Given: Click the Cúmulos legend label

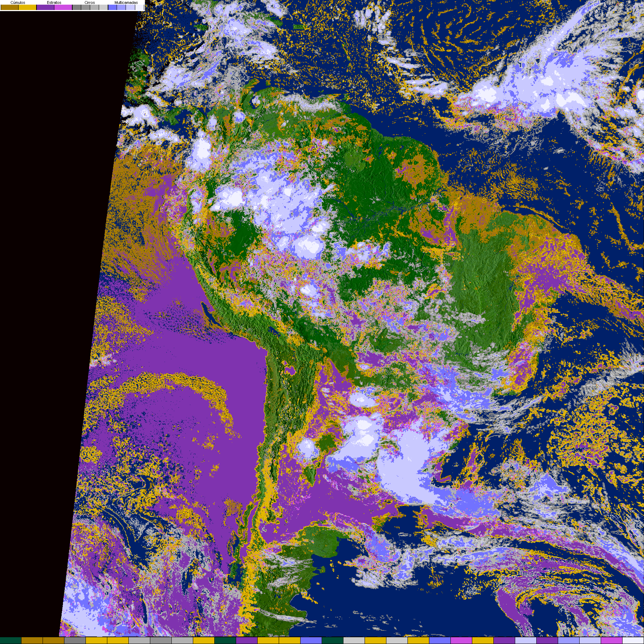Looking at the screenshot, I should coord(18,3).
